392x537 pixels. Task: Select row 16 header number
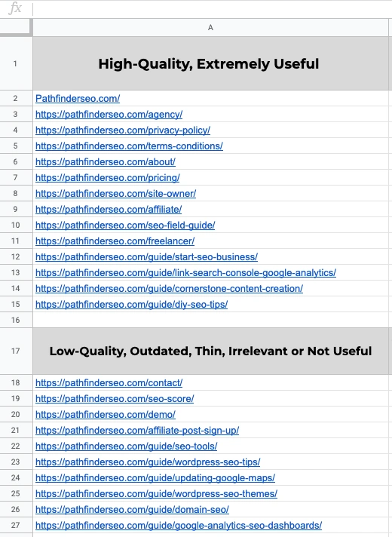[15, 320]
